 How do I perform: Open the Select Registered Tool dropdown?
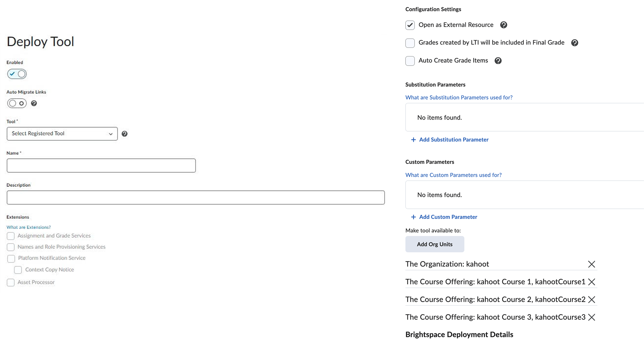[62, 134]
